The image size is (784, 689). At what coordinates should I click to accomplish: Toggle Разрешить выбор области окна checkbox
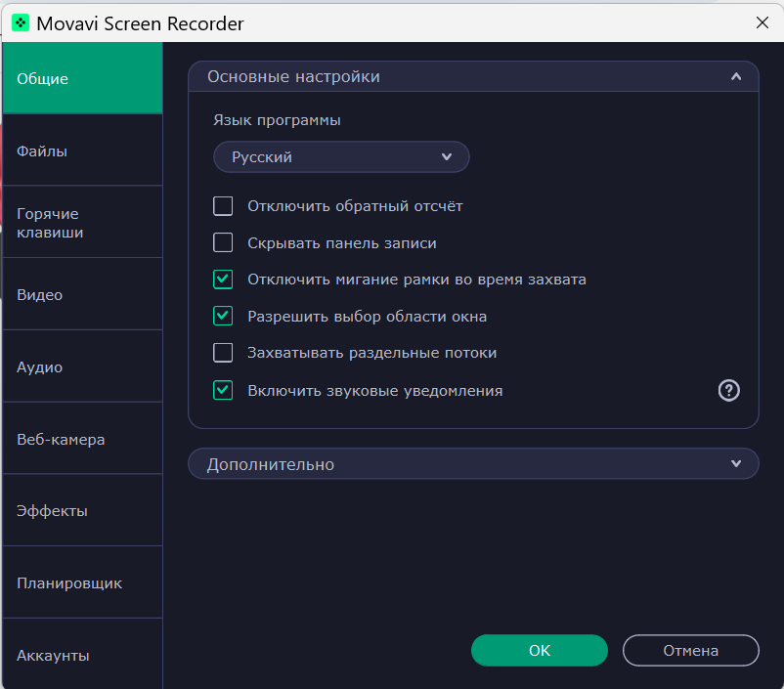pyautogui.click(x=223, y=316)
